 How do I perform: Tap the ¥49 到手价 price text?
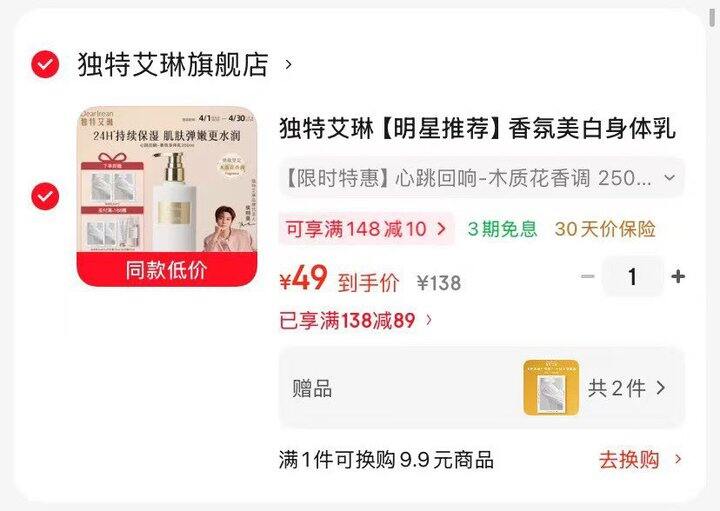tap(340, 280)
